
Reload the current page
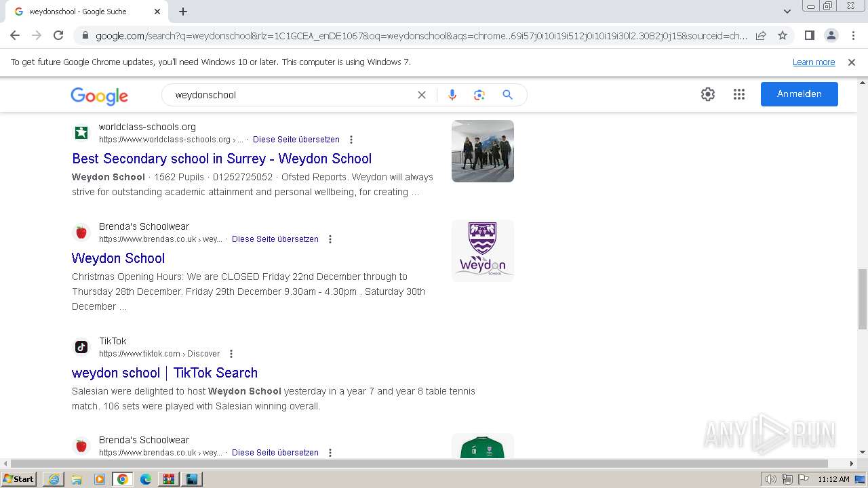pyautogui.click(x=58, y=35)
